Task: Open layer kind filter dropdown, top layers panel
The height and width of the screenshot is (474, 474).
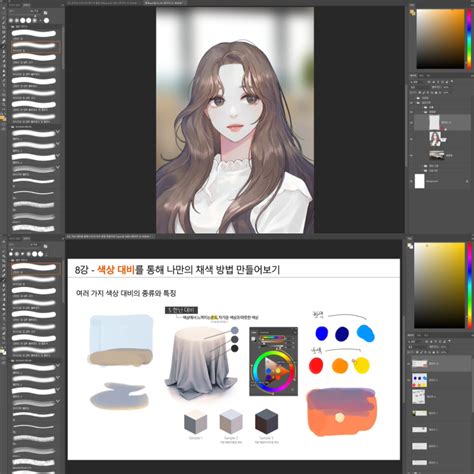Action: [x=417, y=82]
